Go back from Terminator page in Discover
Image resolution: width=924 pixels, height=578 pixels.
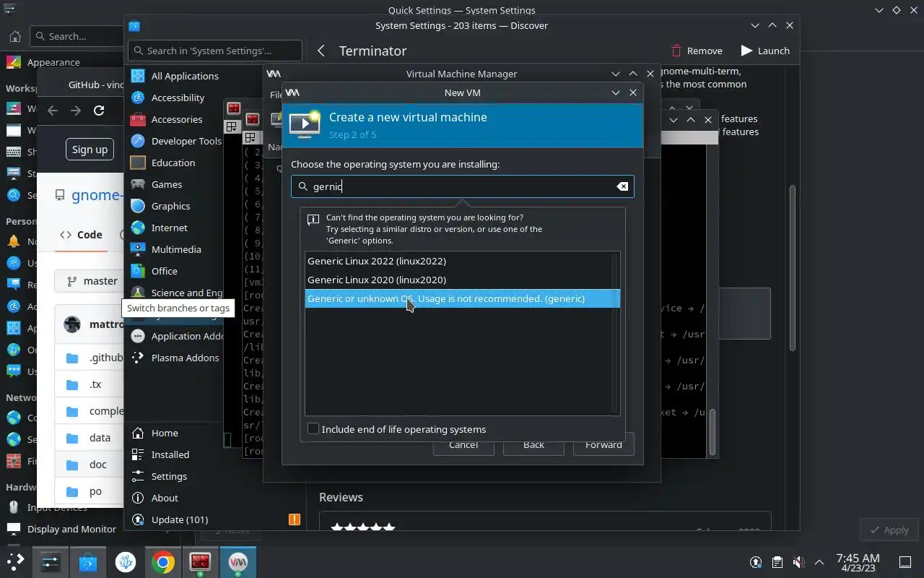point(321,51)
